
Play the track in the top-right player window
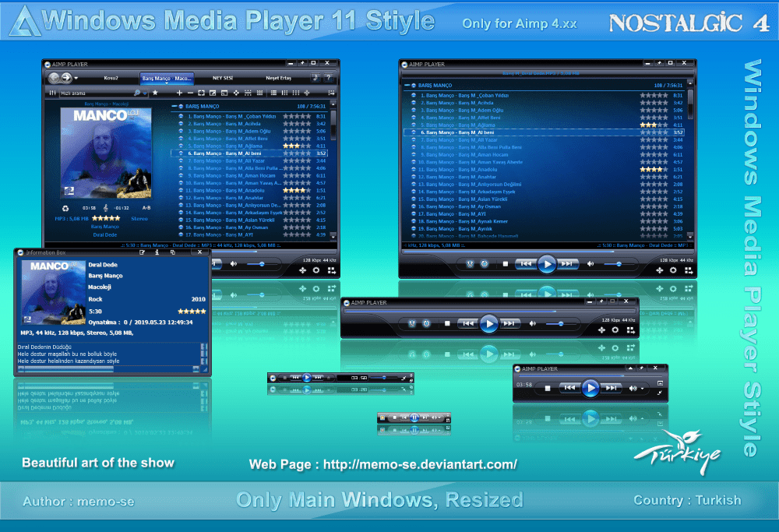tap(547, 264)
